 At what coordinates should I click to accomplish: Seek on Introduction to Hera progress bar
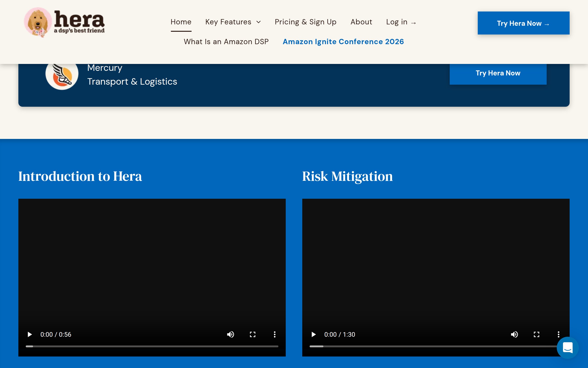pos(152,346)
